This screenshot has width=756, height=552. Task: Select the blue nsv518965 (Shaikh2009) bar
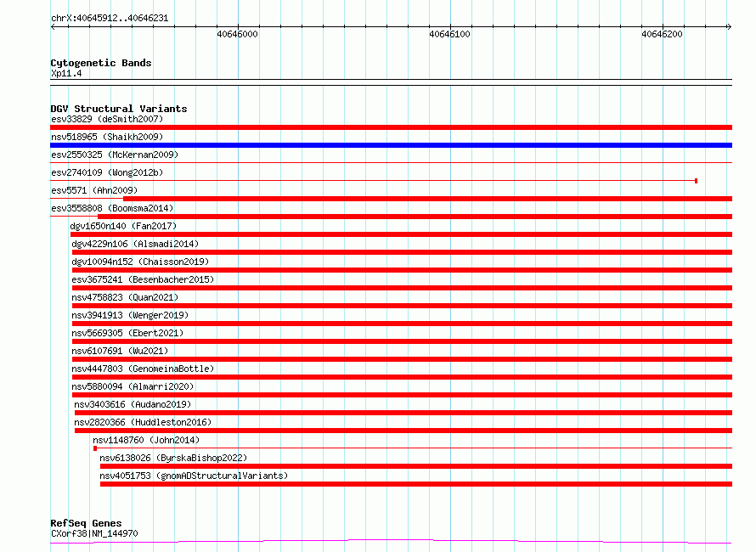point(391,145)
